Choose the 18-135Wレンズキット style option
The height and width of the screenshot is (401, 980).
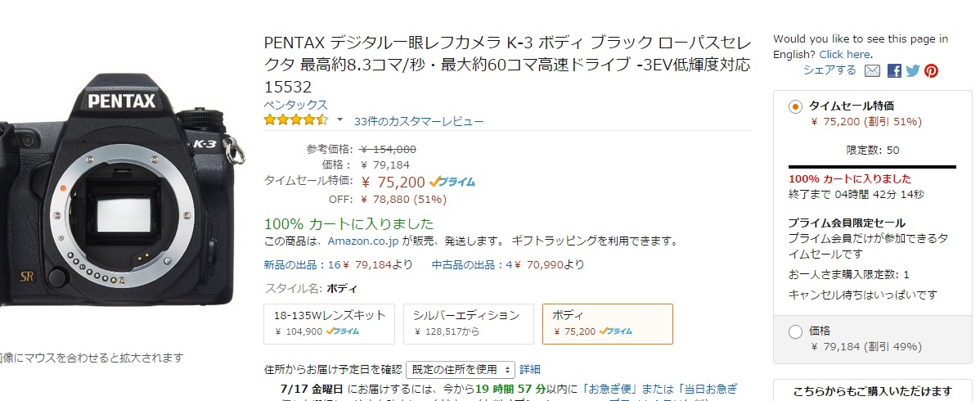(330, 324)
